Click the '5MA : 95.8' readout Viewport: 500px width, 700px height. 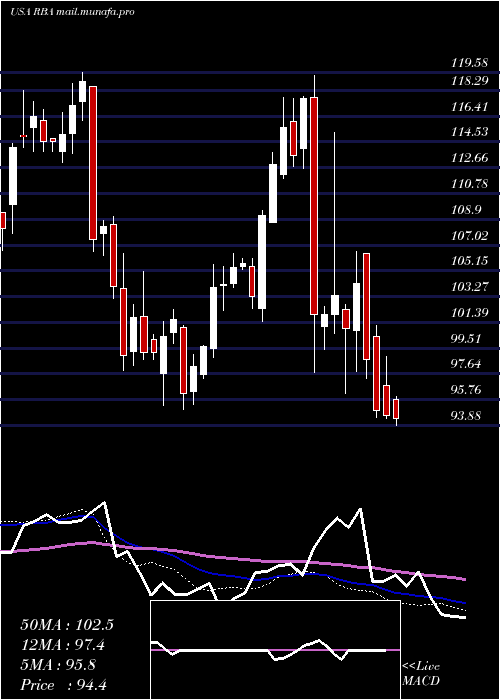tap(58, 665)
